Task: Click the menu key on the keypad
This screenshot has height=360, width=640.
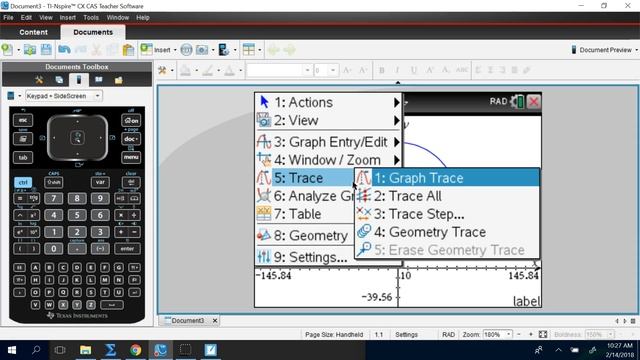Action: point(131,157)
